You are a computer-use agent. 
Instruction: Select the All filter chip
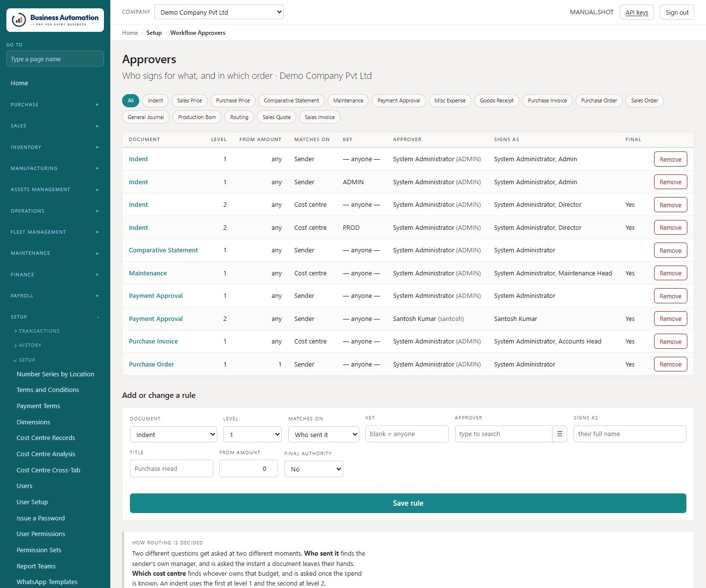tap(130, 100)
